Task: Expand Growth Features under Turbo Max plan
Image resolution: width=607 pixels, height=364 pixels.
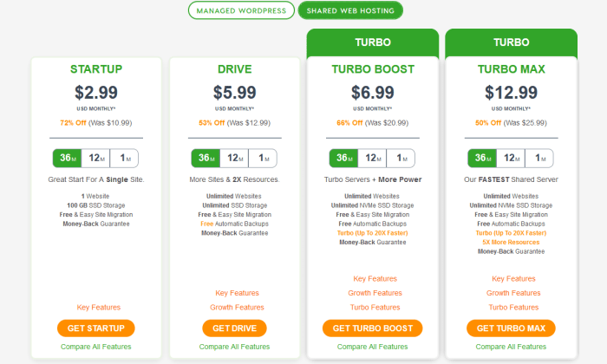Action: 513,293
